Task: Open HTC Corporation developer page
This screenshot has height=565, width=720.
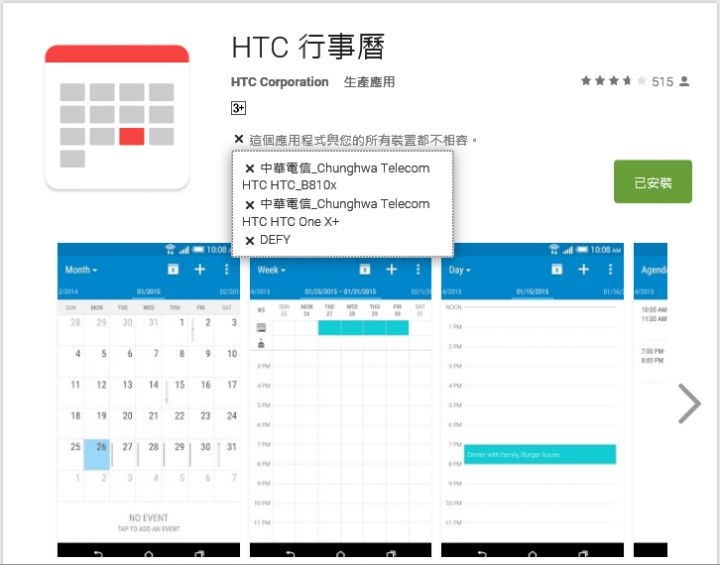Action: pyautogui.click(x=280, y=82)
